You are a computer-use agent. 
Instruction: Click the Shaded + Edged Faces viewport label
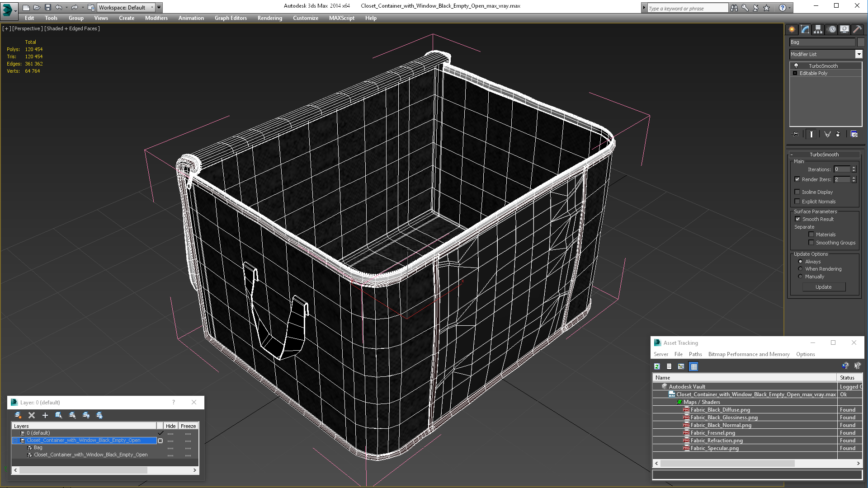click(x=72, y=28)
